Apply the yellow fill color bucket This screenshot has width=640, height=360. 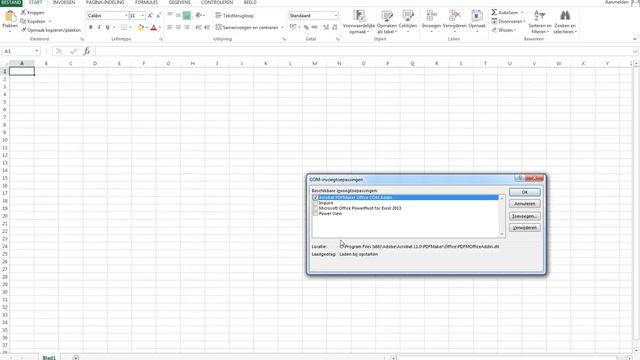pos(141,27)
